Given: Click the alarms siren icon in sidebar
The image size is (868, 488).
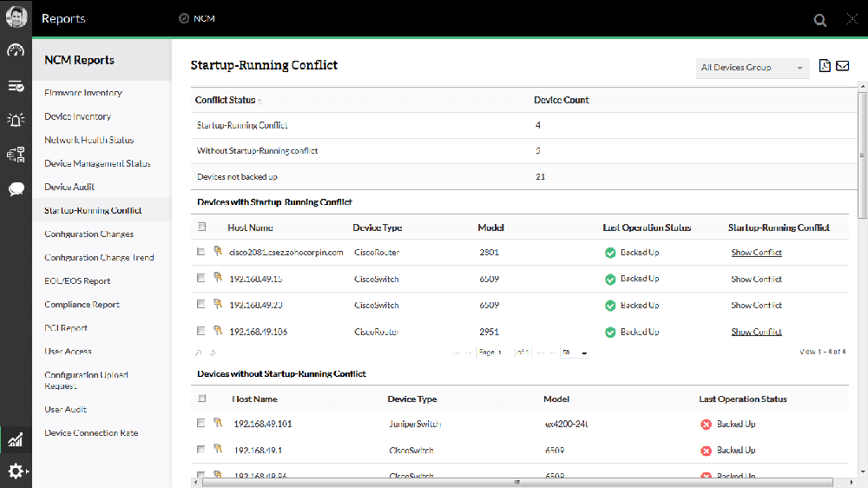Looking at the screenshot, I should (16, 120).
